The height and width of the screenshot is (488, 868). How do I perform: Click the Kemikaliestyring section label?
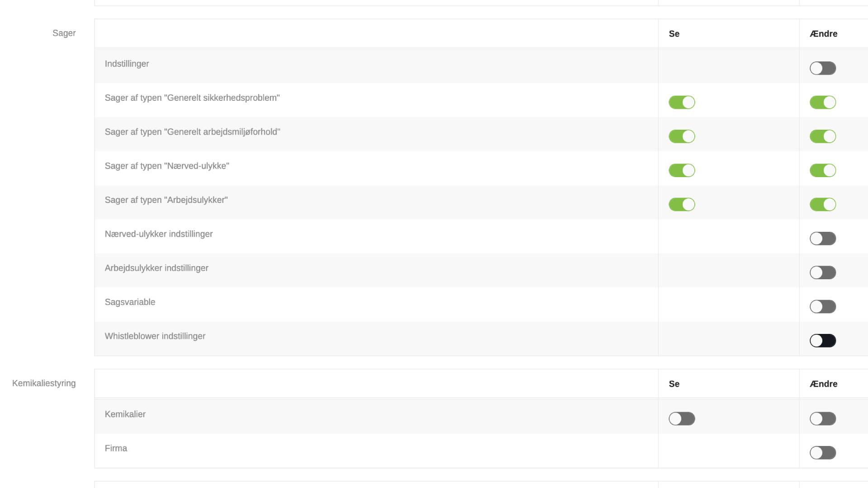coord(44,384)
